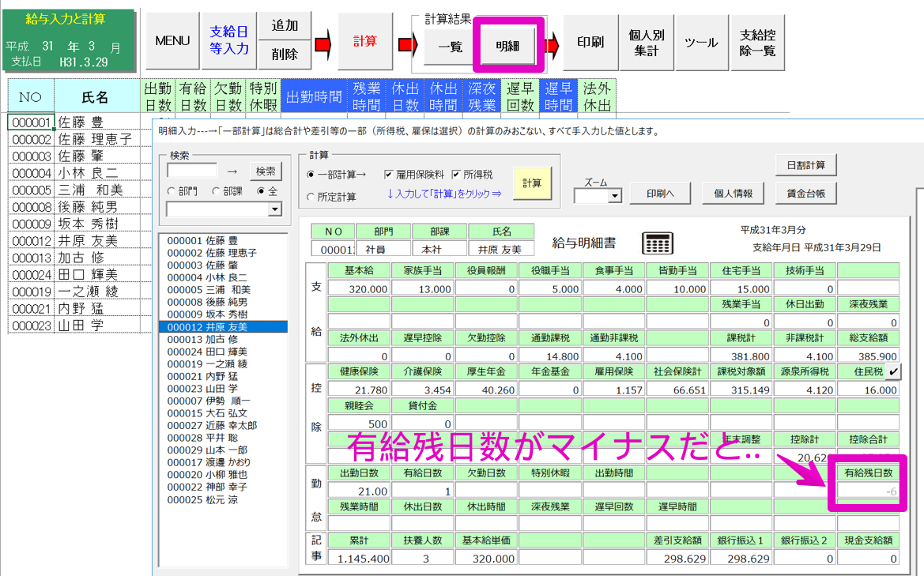Toggle the 雇用保険料 checkbox
The height and width of the screenshot is (576, 924).
point(389,174)
